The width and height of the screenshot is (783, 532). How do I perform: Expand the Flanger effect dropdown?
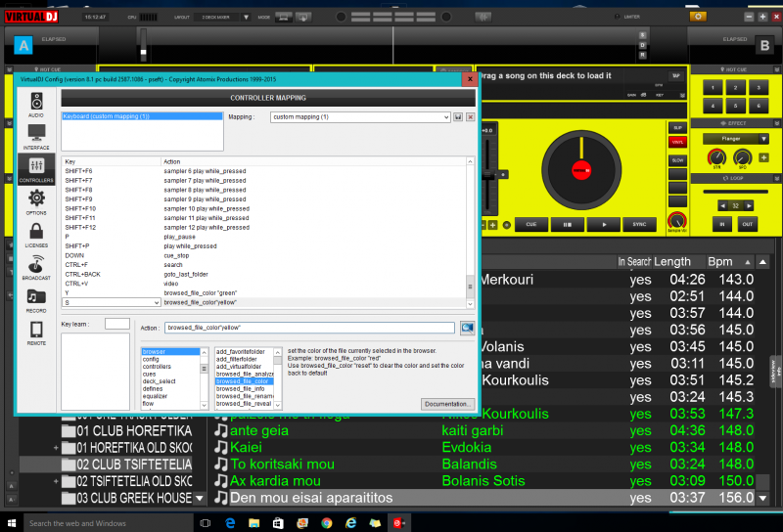point(736,139)
